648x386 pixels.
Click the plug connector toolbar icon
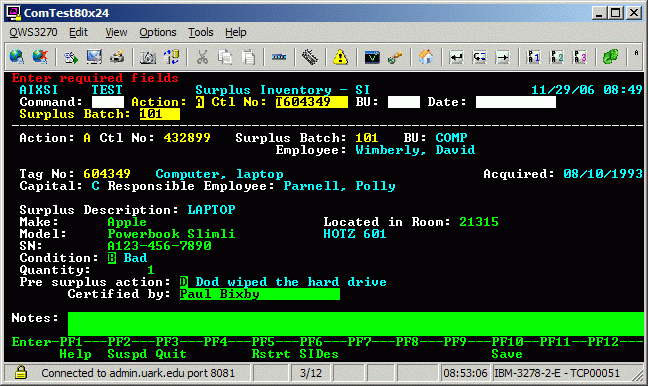(x=395, y=57)
